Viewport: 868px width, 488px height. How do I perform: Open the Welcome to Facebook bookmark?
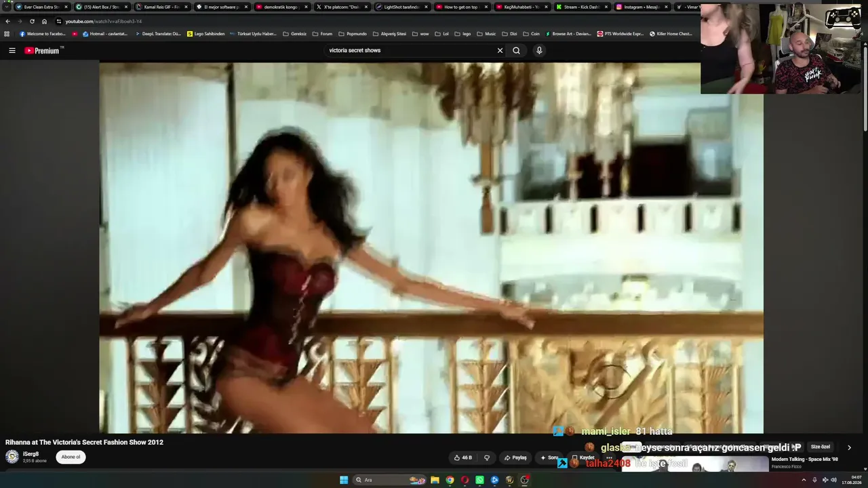coord(42,33)
